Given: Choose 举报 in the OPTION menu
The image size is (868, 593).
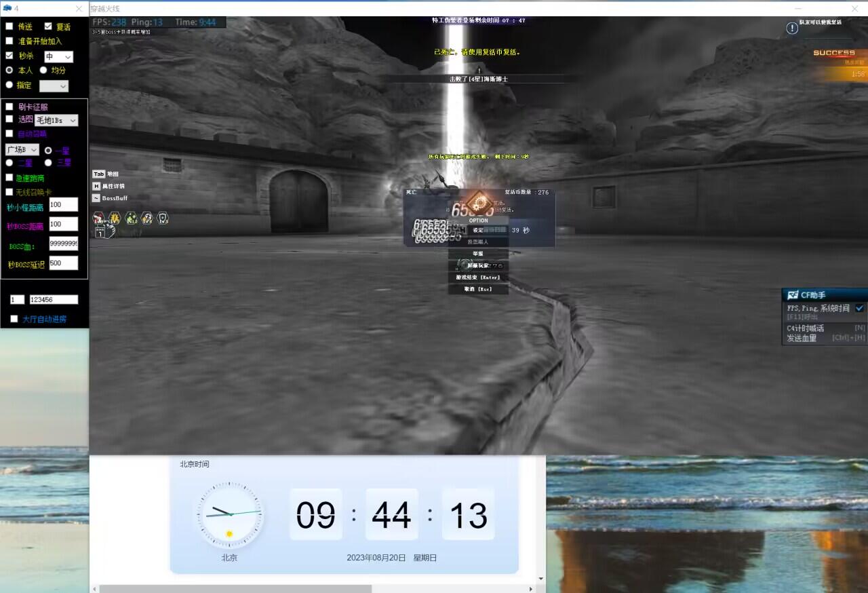Looking at the screenshot, I should pos(478,254).
